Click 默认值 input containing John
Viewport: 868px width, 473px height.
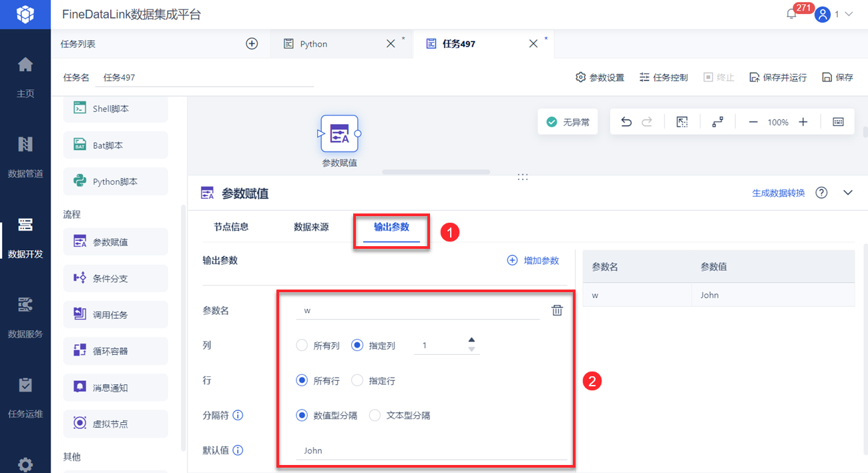[x=431, y=450]
